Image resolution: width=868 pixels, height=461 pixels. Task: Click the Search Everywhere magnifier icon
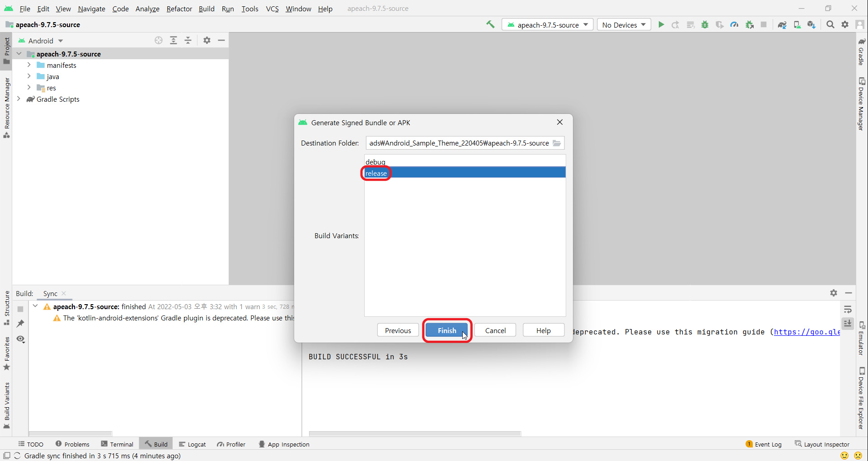point(830,25)
